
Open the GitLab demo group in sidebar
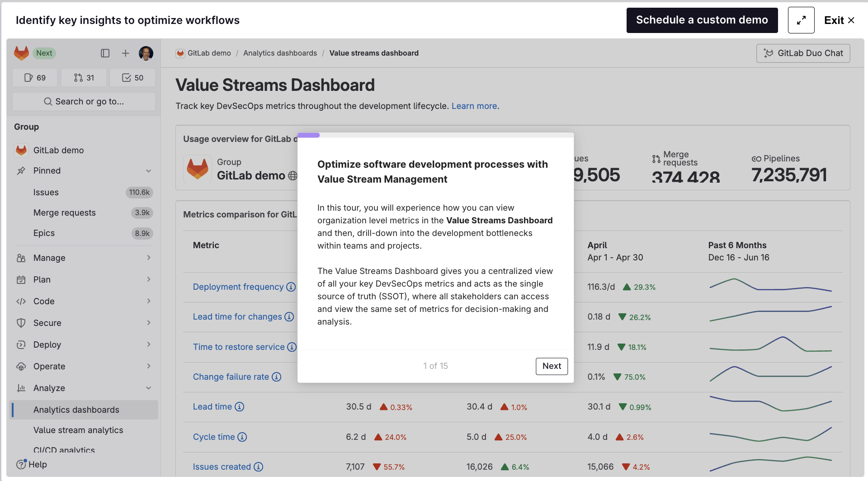tap(84, 150)
